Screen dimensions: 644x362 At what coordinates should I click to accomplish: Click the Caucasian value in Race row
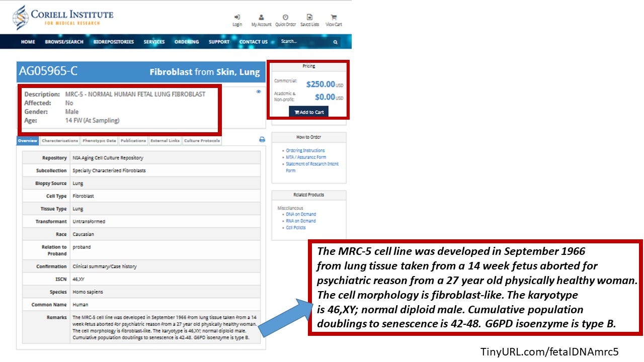(x=83, y=234)
